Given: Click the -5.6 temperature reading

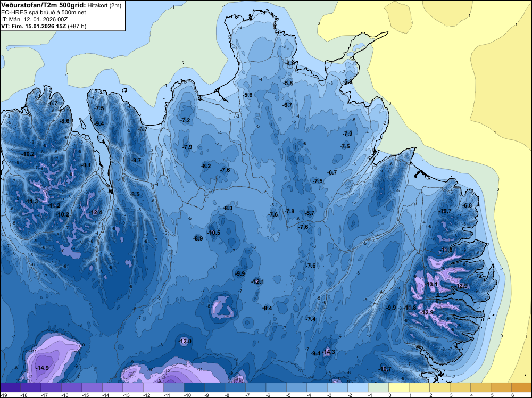Looking at the screenshot, I should (x=248, y=95).
